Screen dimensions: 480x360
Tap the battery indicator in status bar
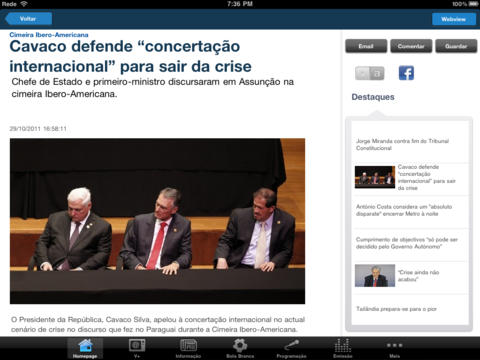(473, 4)
